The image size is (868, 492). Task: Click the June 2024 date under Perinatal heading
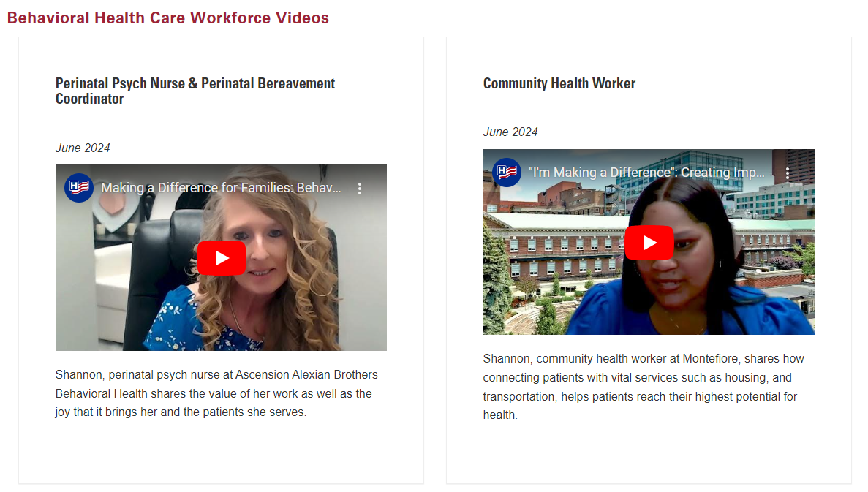click(x=83, y=148)
